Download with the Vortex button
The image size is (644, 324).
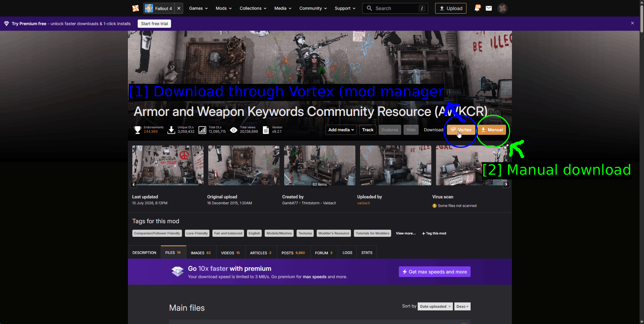461,130
